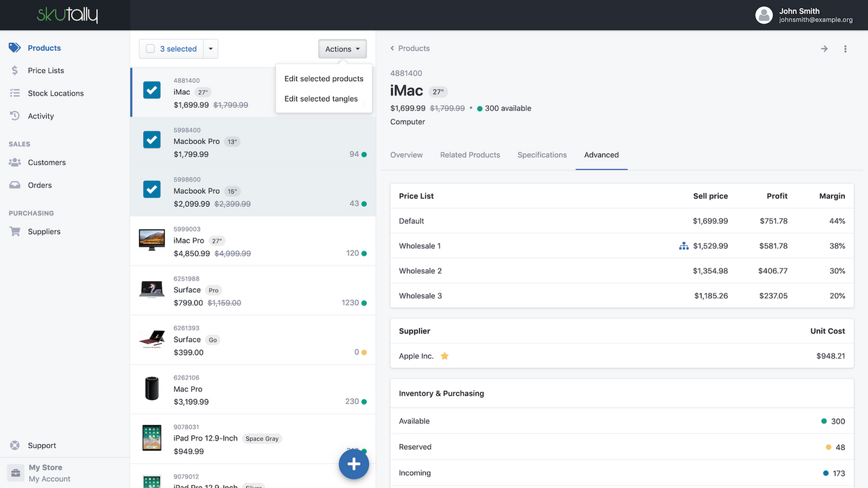Viewport: 868px width, 488px height.
Task: Click the hierarchy icon beside Wholesale 1 price
Action: click(x=684, y=246)
